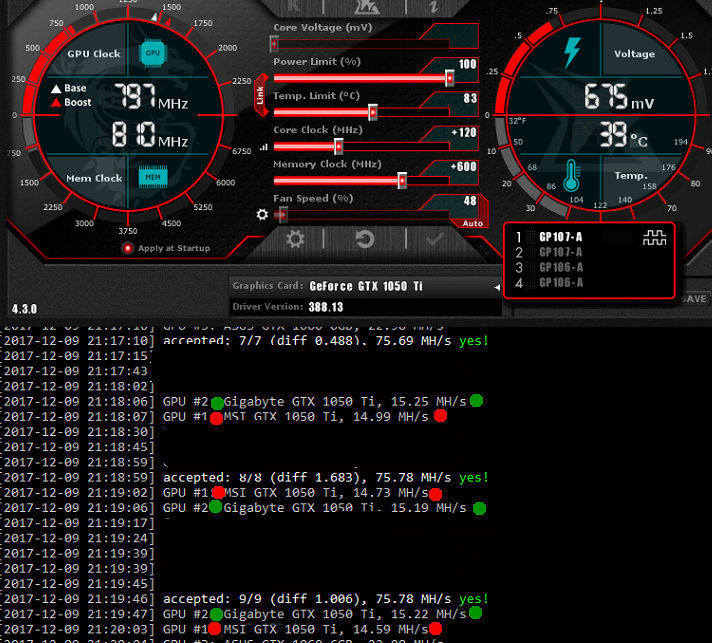Click the MSI dragon overclocking scanner icon
Viewport: 712px width, 643px height.
pyautogui.click(x=366, y=5)
